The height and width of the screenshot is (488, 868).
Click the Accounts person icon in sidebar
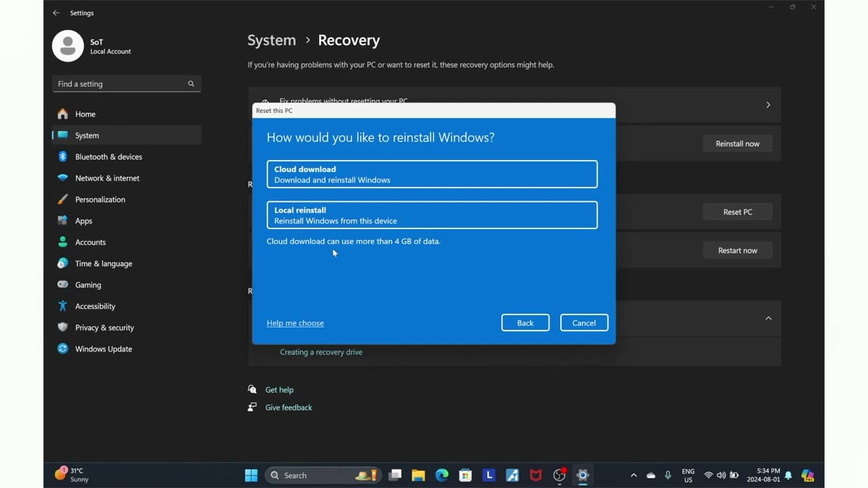point(63,242)
